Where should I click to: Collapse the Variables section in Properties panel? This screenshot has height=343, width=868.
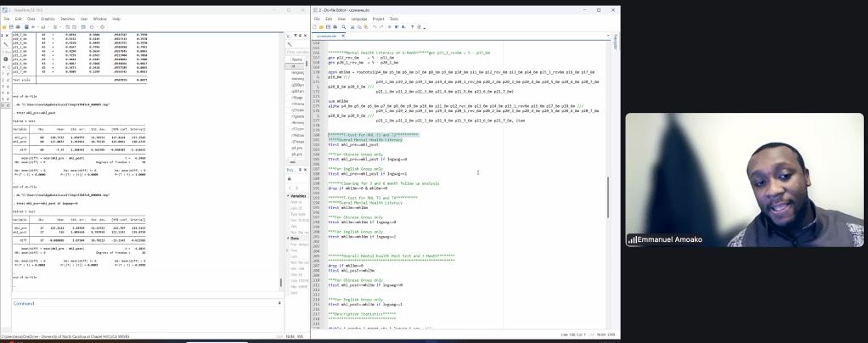(x=287, y=195)
